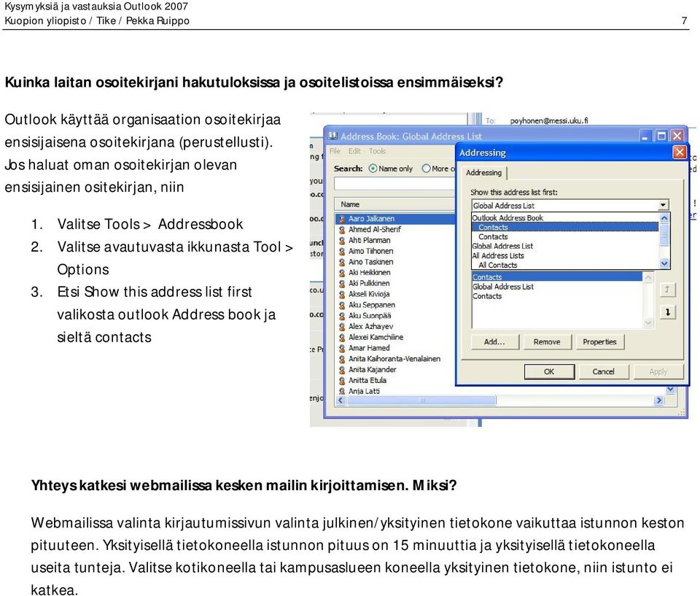Click contact icon beside Anita Kajander

(x=342, y=370)
